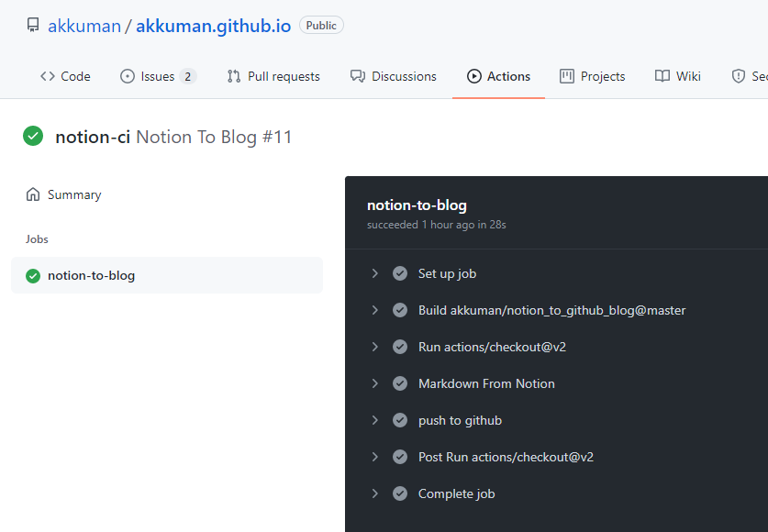Click the Wiki book icon
Image resolution: width=768 pixels, height=532 pixels.
point(662,76)
